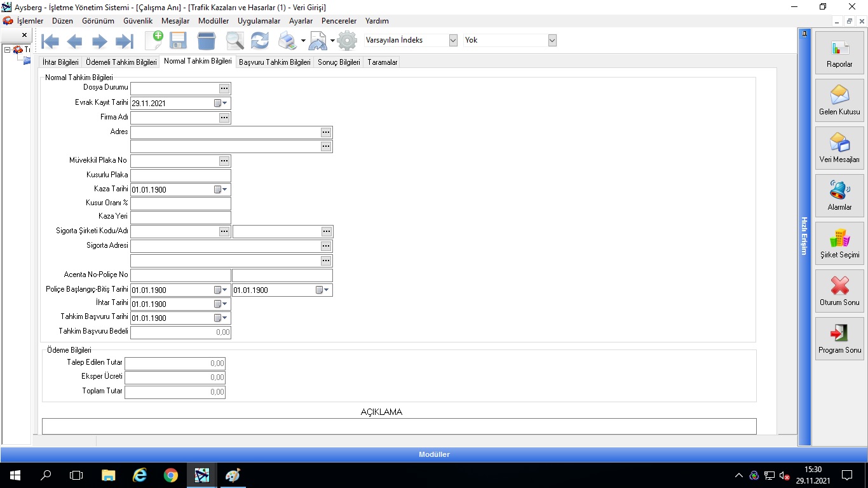This screenshot has height=488, width=868.
Task: Open Alarmlar from the side panel
Action: [x=839, y=196]
